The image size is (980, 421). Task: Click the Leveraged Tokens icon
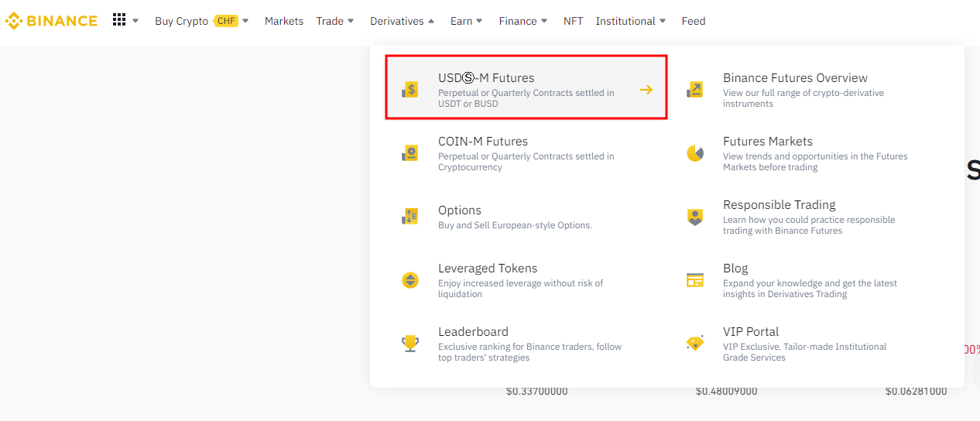pyautogui.click(x=410, y=280)
